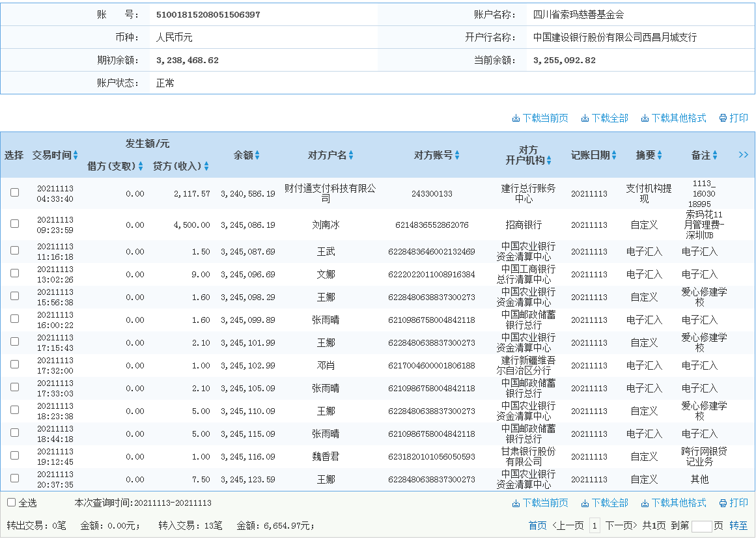
Task: Click the top printer icon
Action: (x=723, y=118)
